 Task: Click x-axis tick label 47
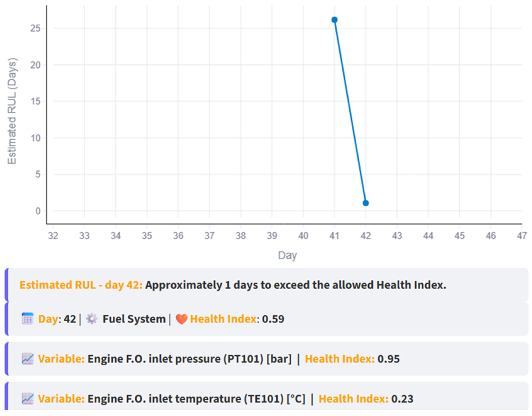[x=522, y=236]
